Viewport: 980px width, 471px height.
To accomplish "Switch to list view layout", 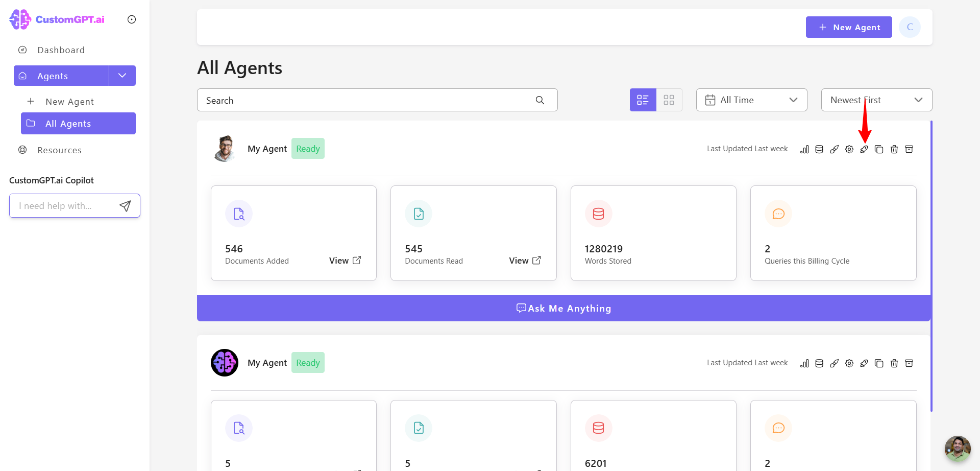I will (x=643, y=100).
